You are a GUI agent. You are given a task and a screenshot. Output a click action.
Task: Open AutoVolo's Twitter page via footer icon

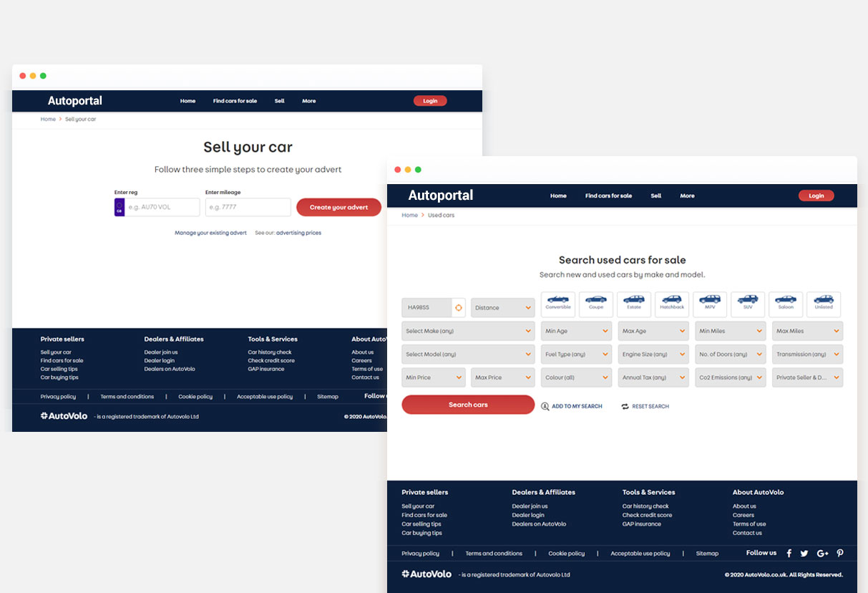[804, 553]
